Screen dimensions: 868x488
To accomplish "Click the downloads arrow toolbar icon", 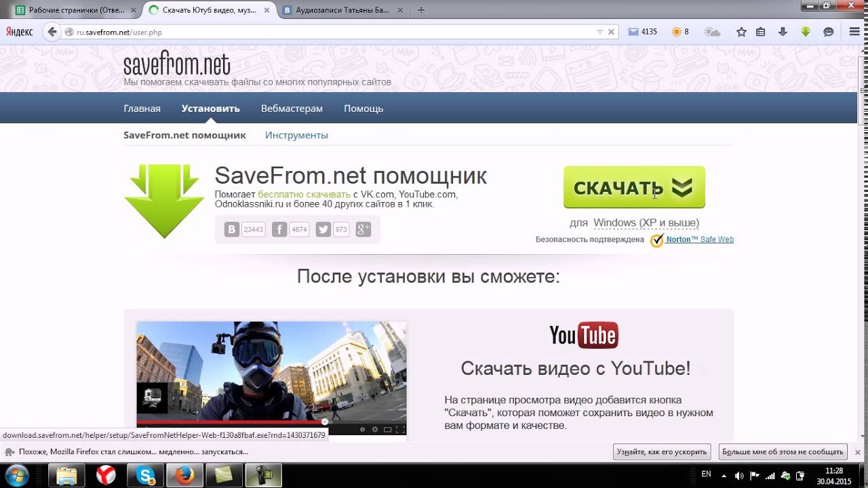I will [783, 32].
